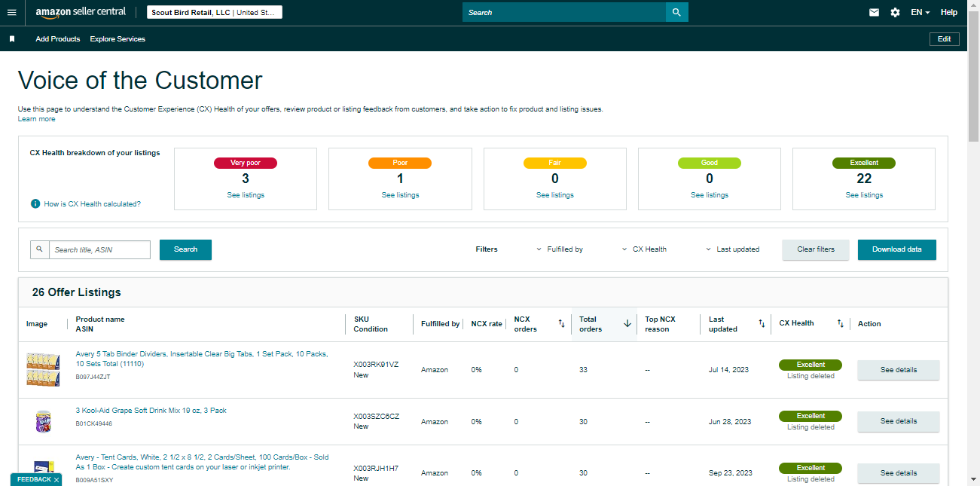
Task: Expand the CX Health filter
Action: click(644, 249)
